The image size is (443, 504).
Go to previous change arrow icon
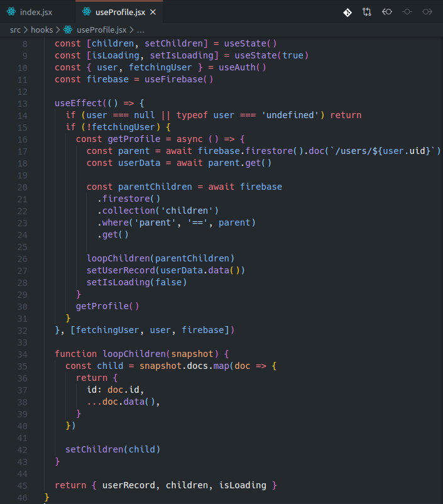click(387, 12)
